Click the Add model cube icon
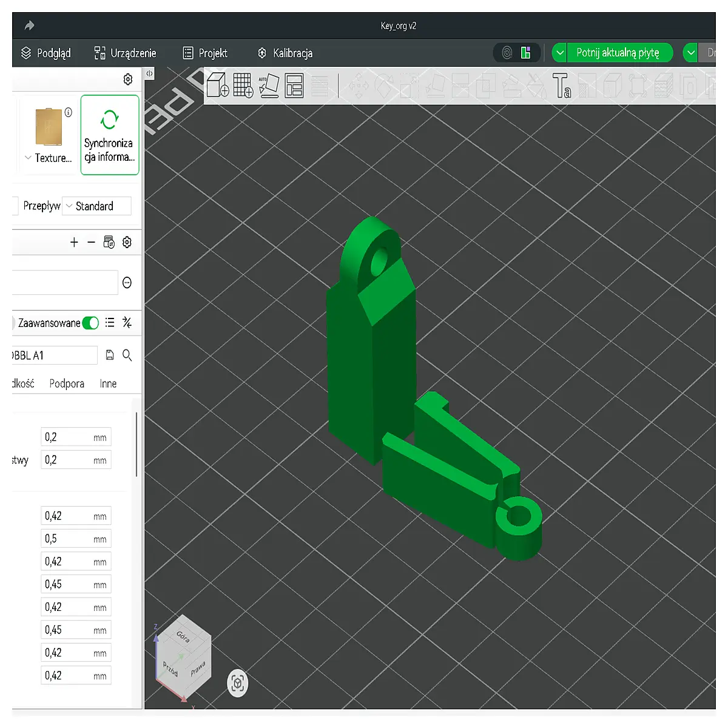Image resolution: width=728 pixels, height=728 pixels. click(217, 85)
